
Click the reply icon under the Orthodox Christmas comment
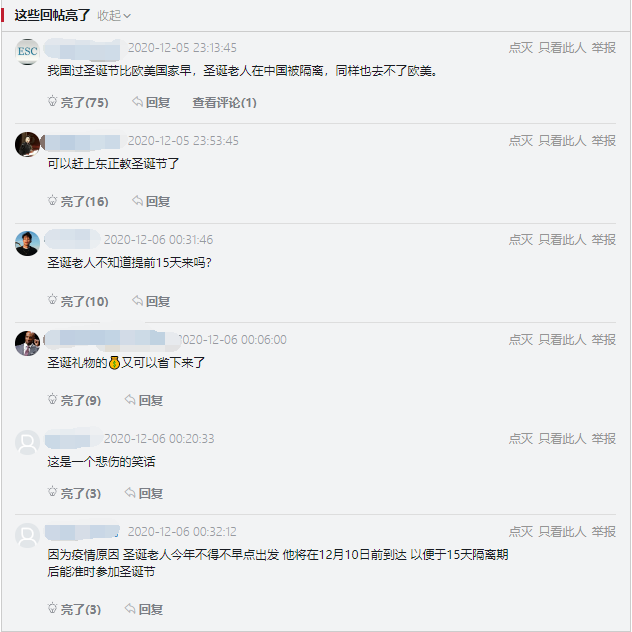click(138, 201)
